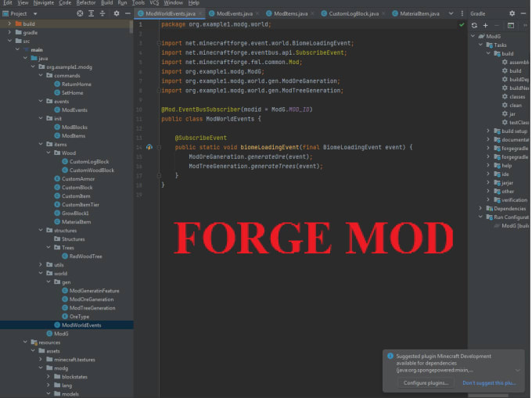Open the Window menu

(174, 2)
